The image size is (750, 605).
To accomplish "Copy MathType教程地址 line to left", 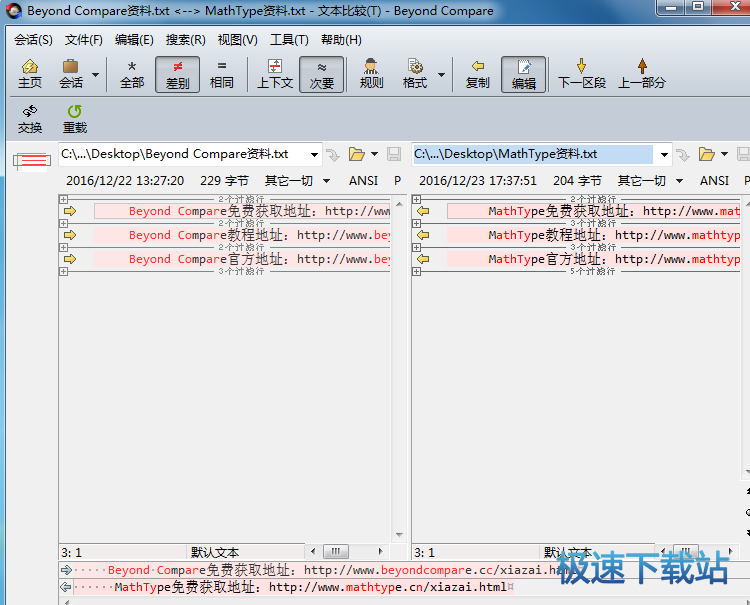I will pos(423,235).
